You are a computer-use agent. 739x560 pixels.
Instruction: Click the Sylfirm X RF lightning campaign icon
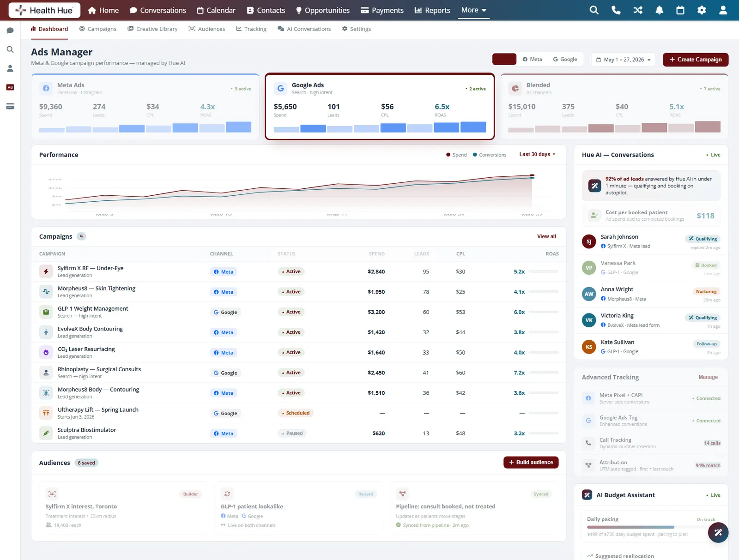point(46,271)
